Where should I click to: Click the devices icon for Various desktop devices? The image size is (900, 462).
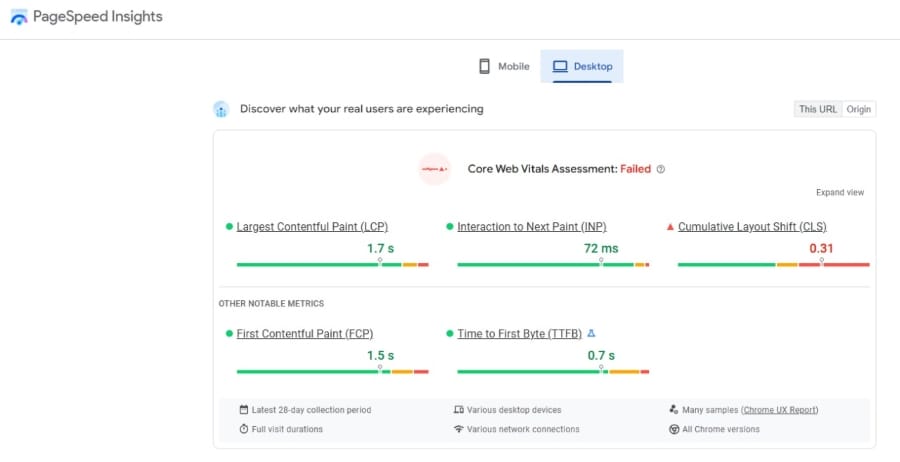pos(458,410)
